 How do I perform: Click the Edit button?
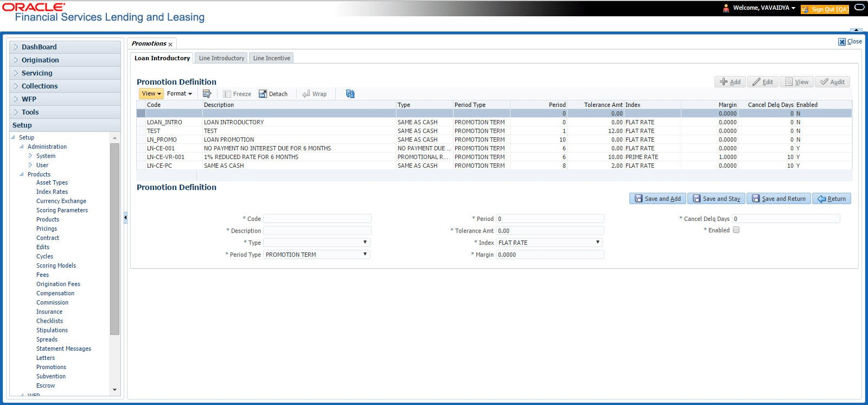click(x=763, y=82)
